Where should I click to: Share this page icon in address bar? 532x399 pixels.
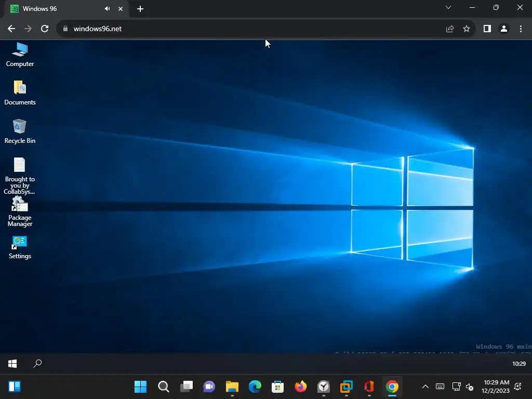[450, 29]
